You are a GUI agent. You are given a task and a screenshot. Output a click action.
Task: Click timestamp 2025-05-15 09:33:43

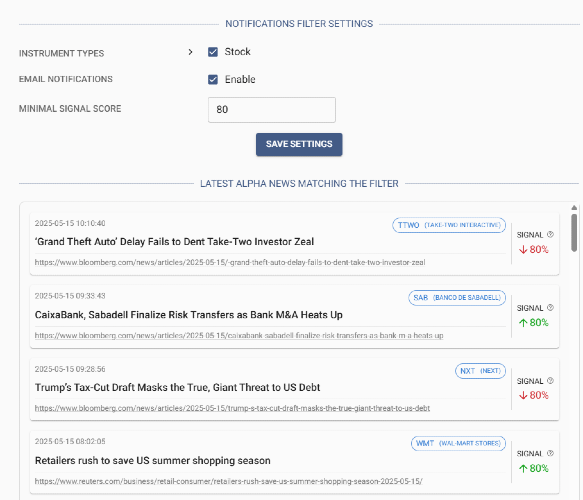click(70, 296)
